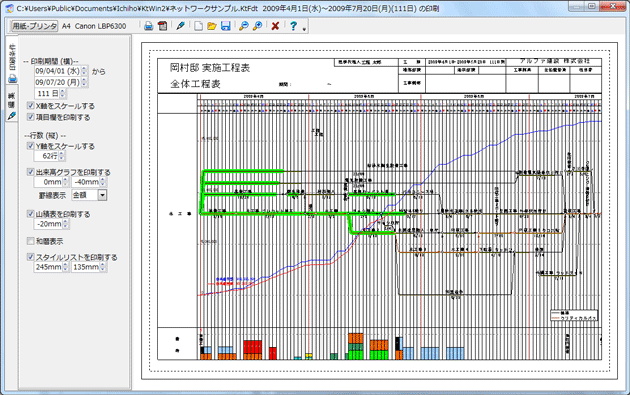Click the zoom in magnifier icon
This screenshot has width=630, height=395.
(258, 26)
